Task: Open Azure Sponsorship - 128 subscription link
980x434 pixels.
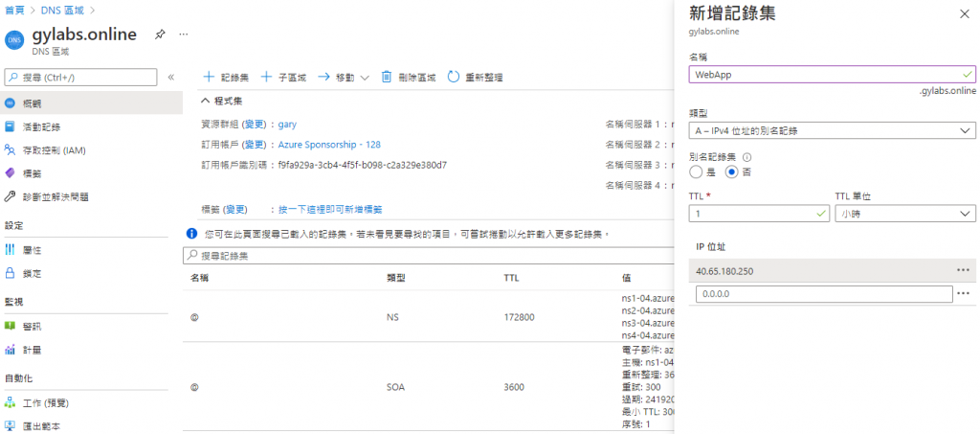Action: (x=329, y=145)
